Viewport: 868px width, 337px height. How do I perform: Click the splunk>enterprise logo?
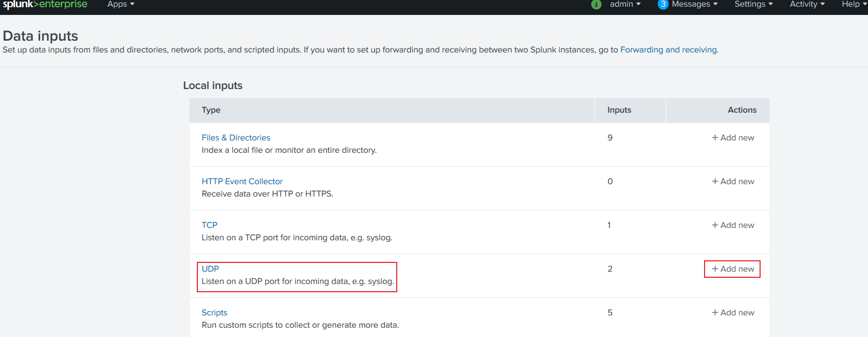tap(45, 5)
